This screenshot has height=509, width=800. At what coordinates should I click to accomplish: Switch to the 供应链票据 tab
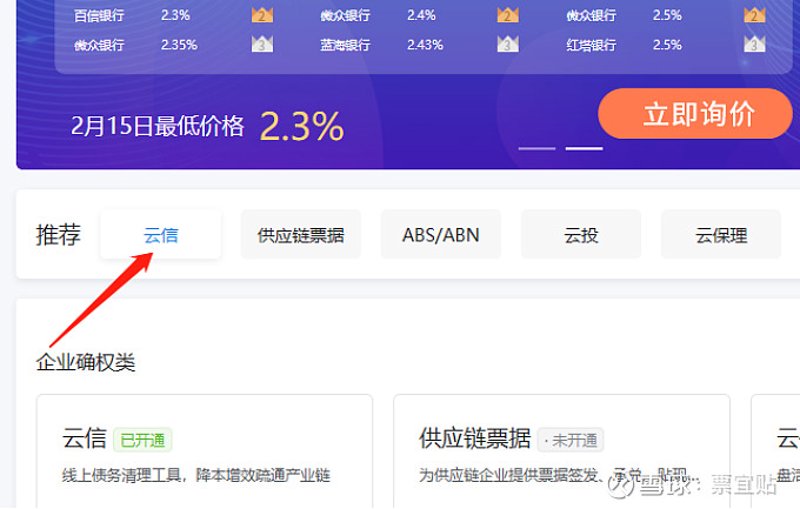[x=301, y=235]
